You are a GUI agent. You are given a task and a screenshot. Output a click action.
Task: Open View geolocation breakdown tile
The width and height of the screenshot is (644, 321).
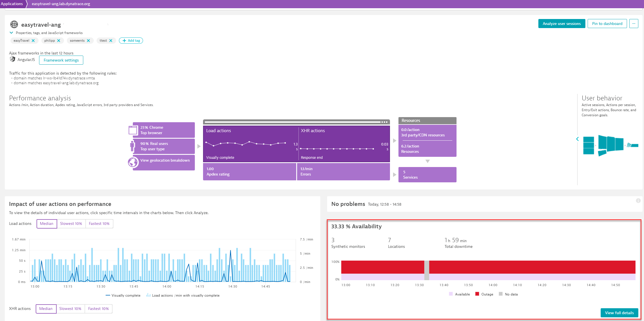click(164, 162)
